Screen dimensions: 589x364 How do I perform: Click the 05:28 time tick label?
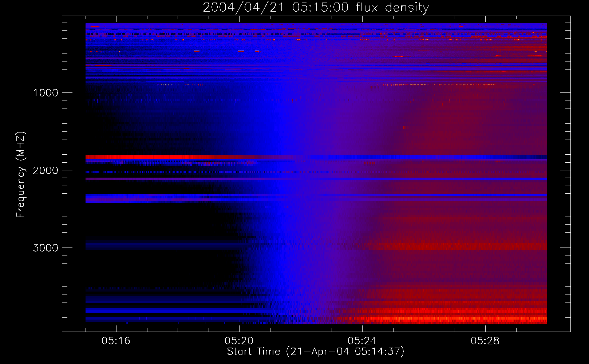(x=485, y=341)
